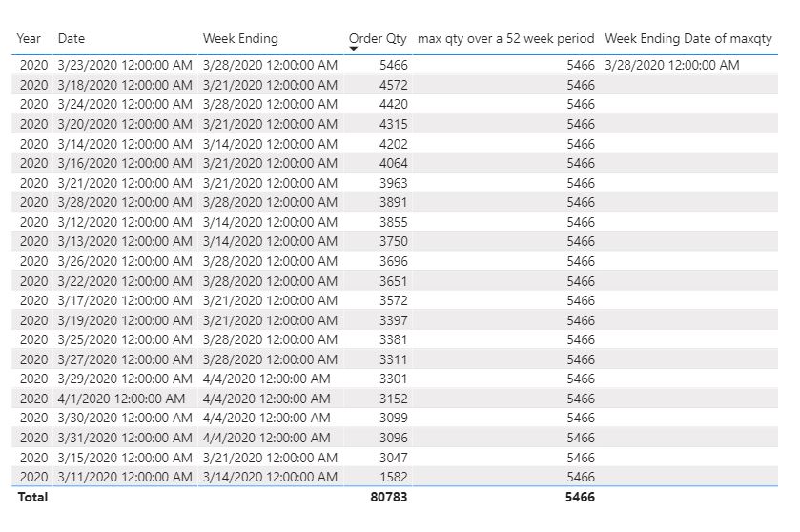Select date cell 3/13/2020 12:00:00 AM
This screenshot has width=800, height=532.
click(125, 242)
